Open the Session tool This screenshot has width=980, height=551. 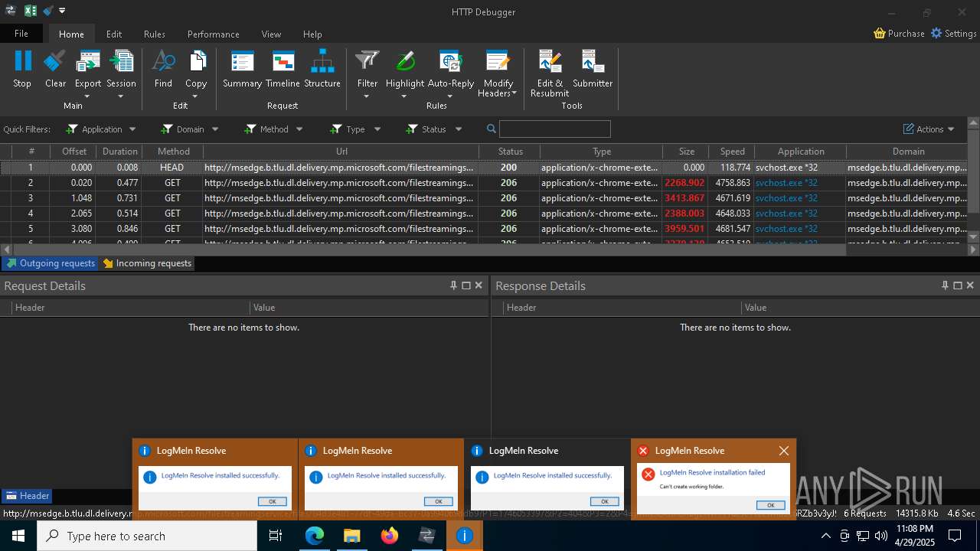pyautogui.click(x=121, y=69)
